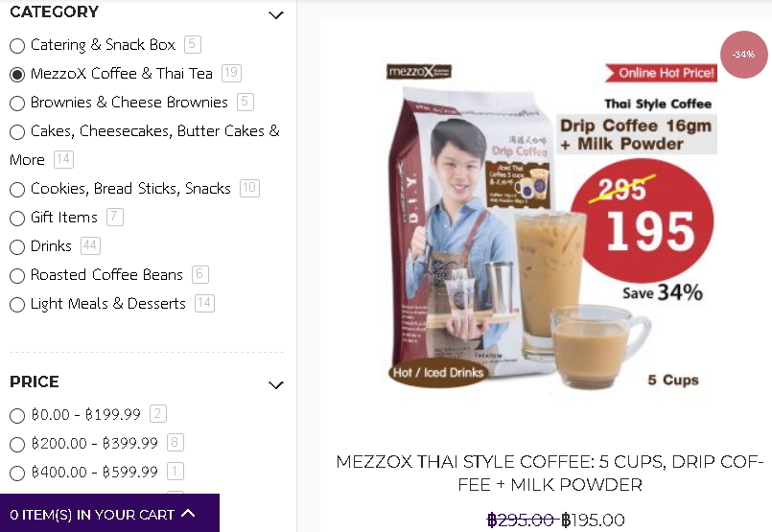Select MezzoX Coffee & Thai Tea radio
The width and height of the screenshot is (772, 532).
tap(17, 75)
